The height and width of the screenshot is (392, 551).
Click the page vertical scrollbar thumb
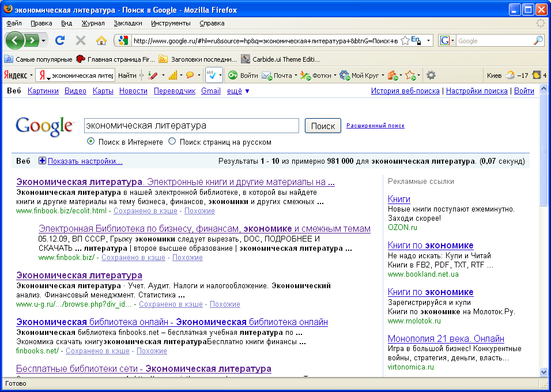[x=544, y=150]
